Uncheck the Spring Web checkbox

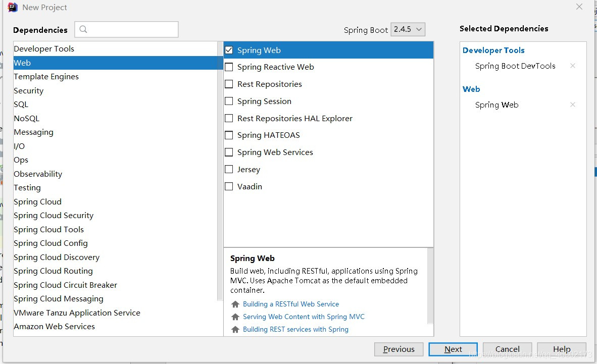[229, 50]
